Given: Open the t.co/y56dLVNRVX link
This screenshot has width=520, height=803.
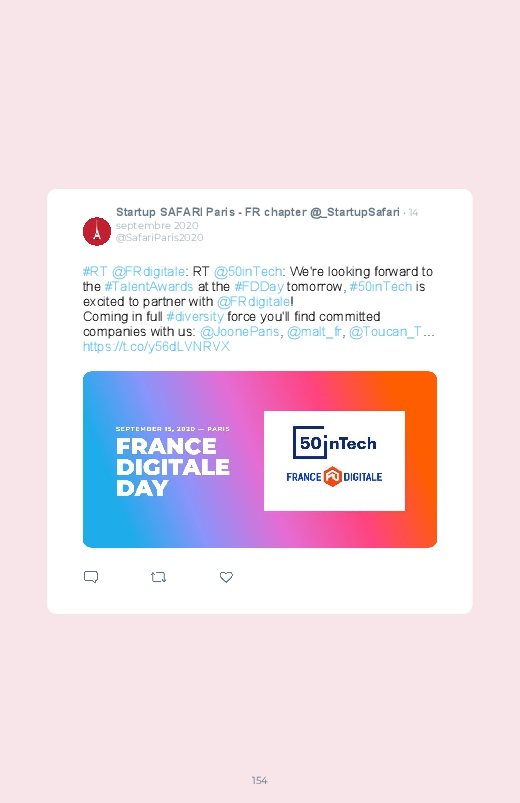Looking at the screenshot, I should [156, 347].
